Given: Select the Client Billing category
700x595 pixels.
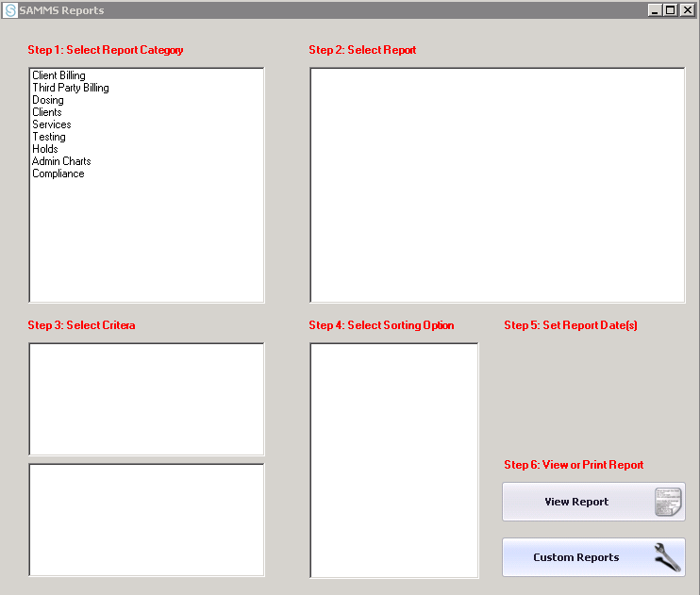Looking at the screenshot, I should click(58, 75).
